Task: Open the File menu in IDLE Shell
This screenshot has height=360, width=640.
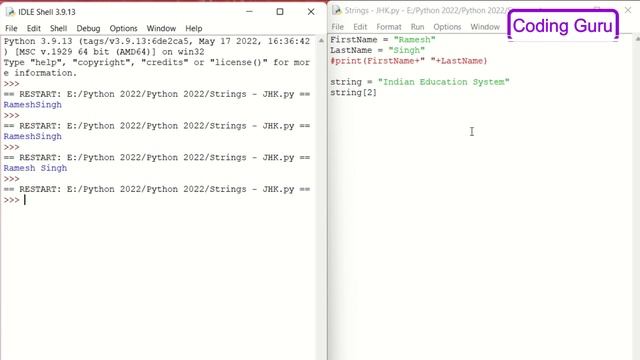Action: (x=11, y=29)
